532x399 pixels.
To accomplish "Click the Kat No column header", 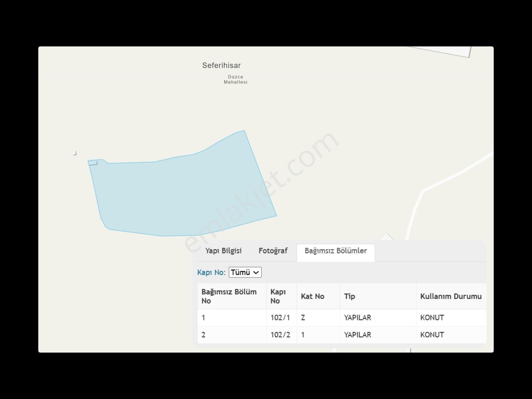I will pyautogui.click(x=312, y=297).
